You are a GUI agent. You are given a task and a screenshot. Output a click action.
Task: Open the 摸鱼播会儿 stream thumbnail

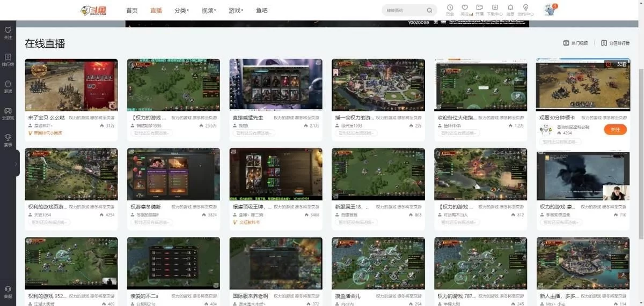[x=378, y=264]
